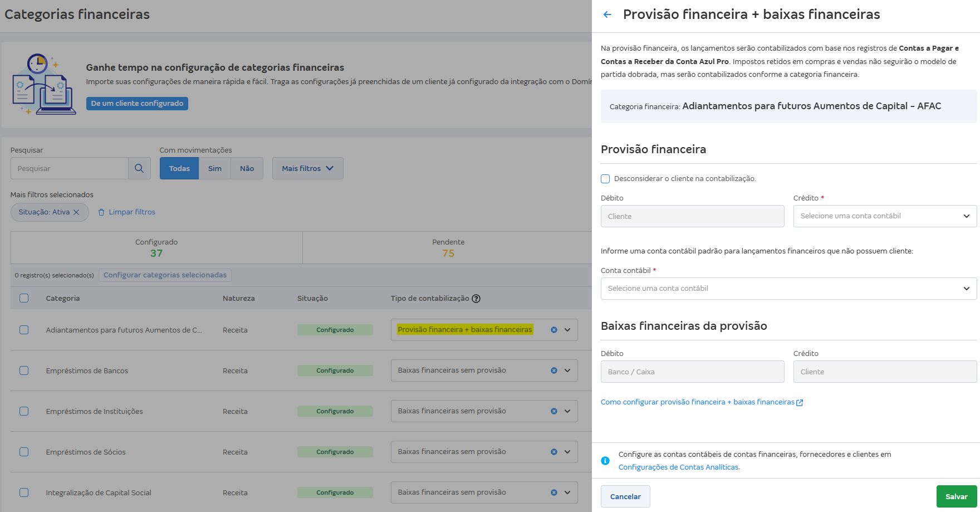Switch to the Configurado tab

click(156, 247)
